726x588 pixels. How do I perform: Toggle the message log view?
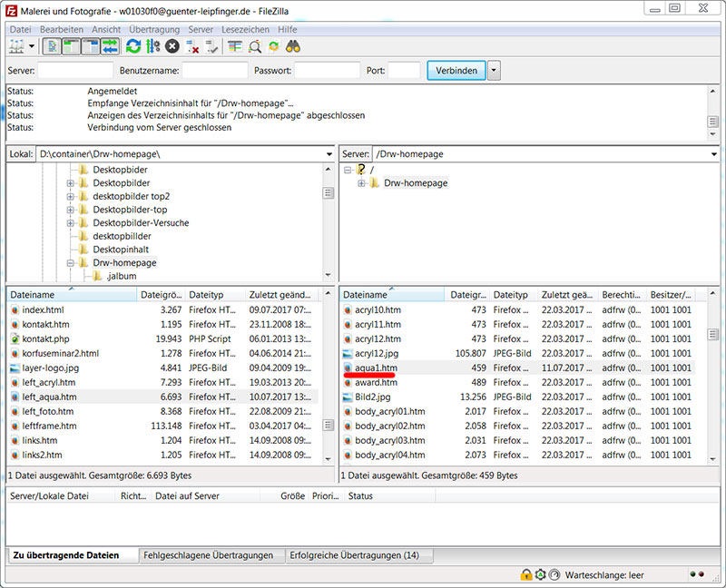(51, 46)
